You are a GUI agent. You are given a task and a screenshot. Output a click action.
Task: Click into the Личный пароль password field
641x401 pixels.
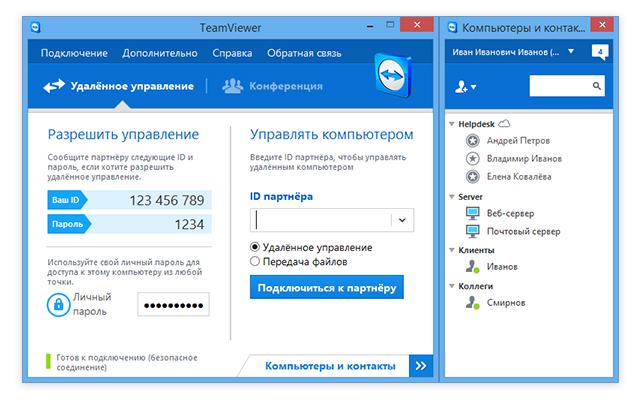coord(173,305)
